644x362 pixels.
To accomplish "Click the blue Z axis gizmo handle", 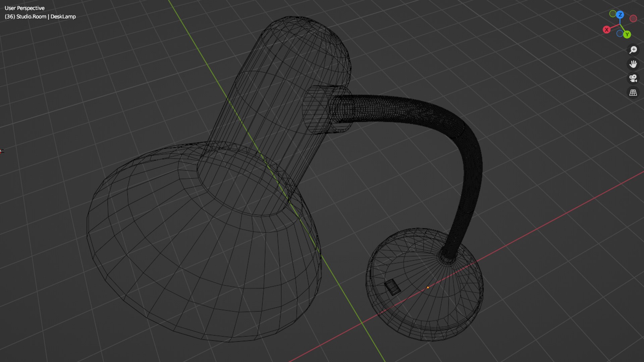I will point(620,15).
